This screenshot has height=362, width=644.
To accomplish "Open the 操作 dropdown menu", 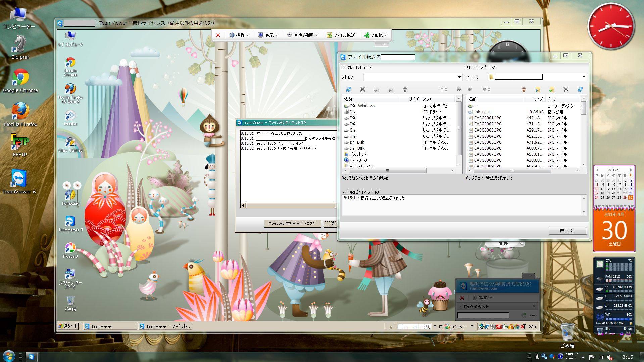I will pos(239,35).
